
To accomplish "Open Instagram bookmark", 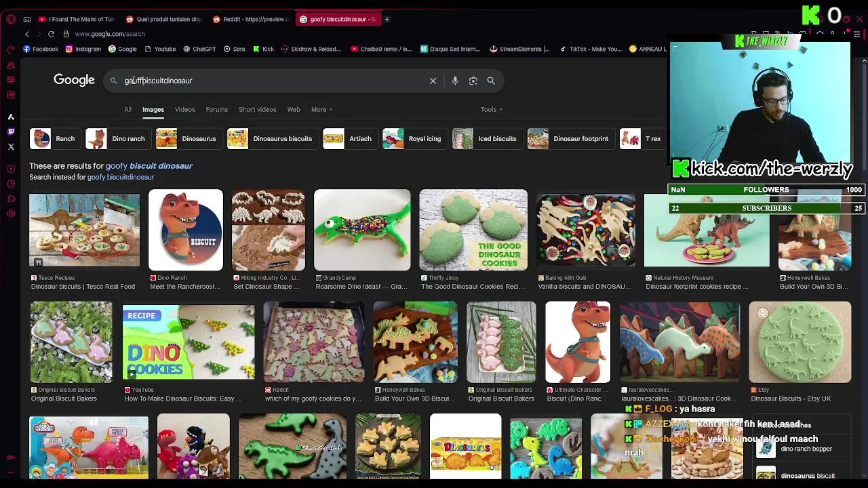I will [x=83, y=49].
